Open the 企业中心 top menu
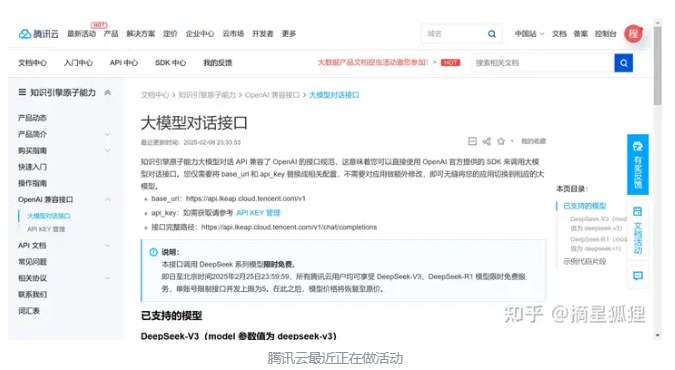 tap(200, 34)
